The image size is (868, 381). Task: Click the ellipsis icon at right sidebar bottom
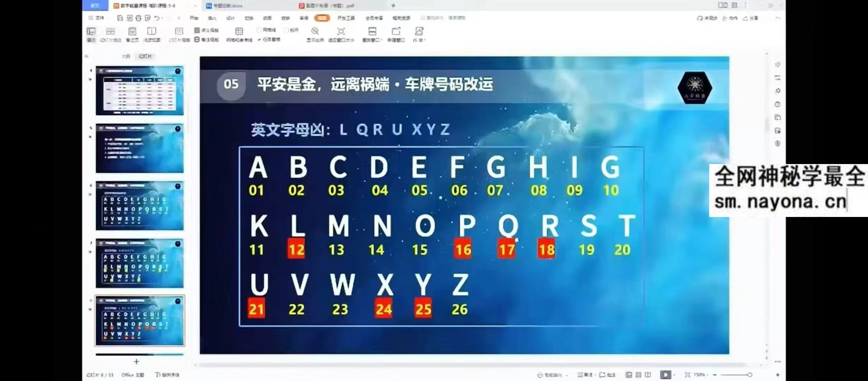click(x=778, y=362)
